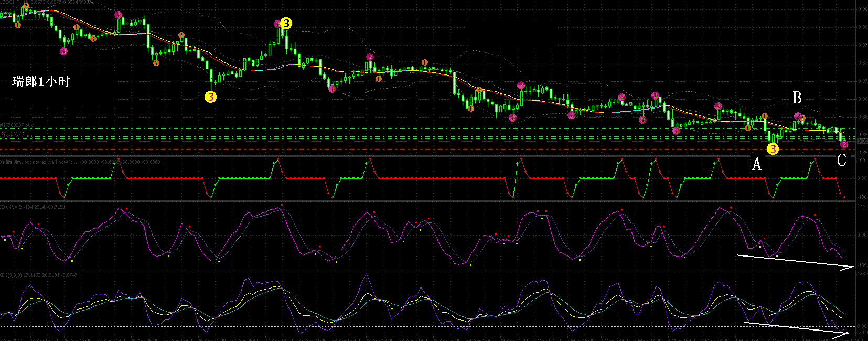Select the 瑞郎1小时 text label
Image resolution: width=868 pixels, height=341 pixels.
coord(41,81)
